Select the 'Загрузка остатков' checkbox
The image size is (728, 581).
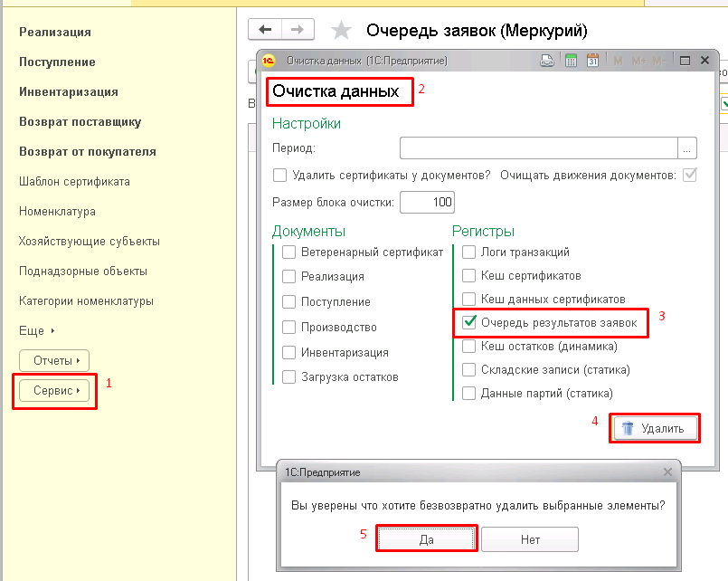pyautogui.click(x=288, y=377)
